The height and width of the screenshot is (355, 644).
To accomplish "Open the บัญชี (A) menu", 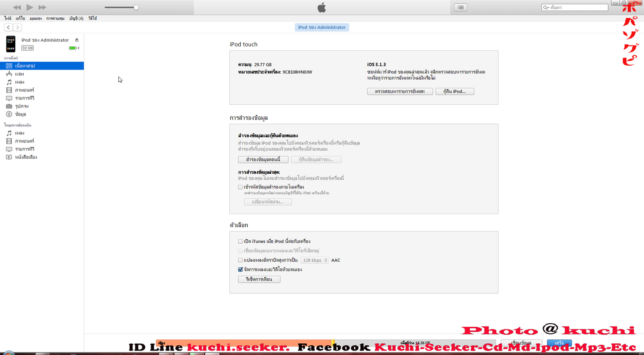I will point(76,18).
